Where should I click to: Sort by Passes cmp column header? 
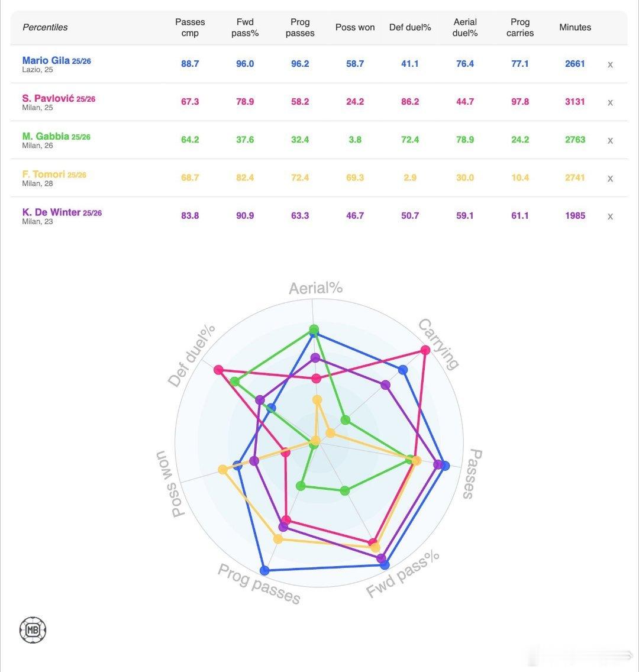(190, 27)
